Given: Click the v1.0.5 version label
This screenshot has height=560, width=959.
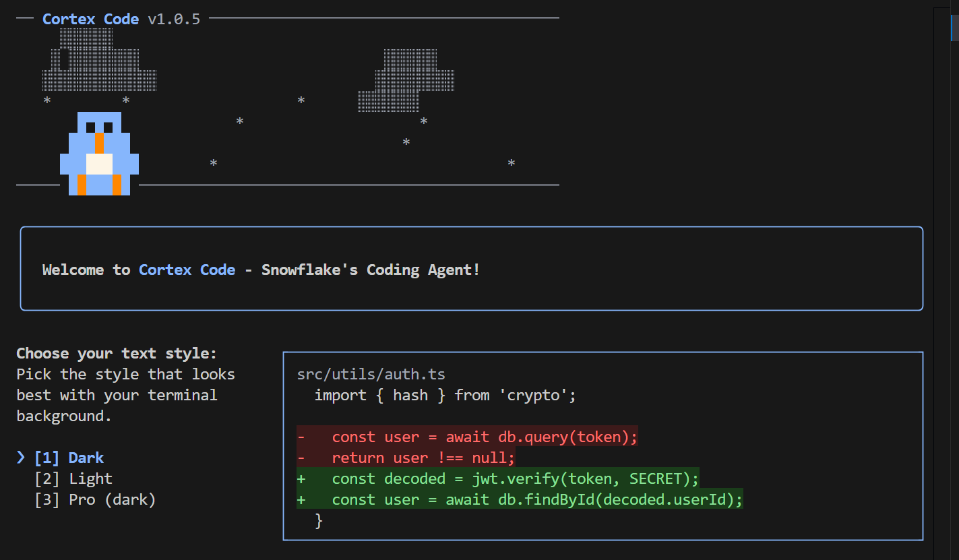Looking at the screenshot, I should [x=174, y=19].
